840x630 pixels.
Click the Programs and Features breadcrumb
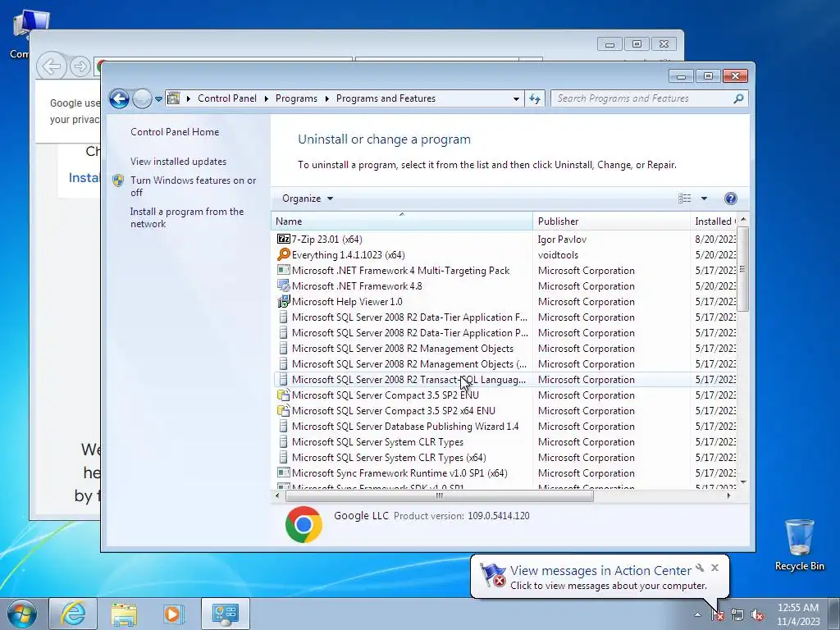point(386,98)
